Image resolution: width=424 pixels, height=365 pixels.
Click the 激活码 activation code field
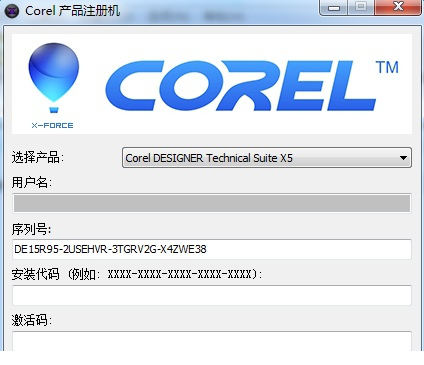(x=212, y=341)
